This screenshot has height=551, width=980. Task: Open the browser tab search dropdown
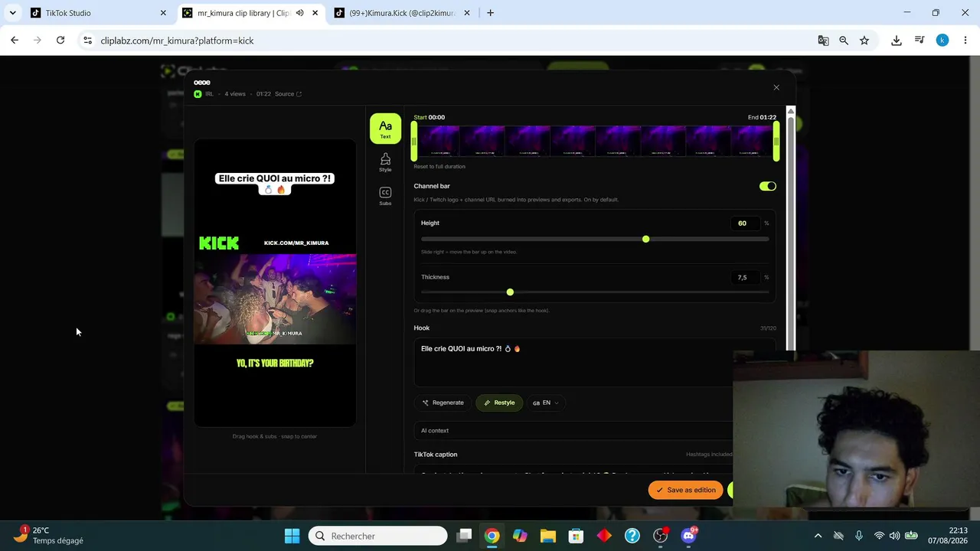point(13,13)
